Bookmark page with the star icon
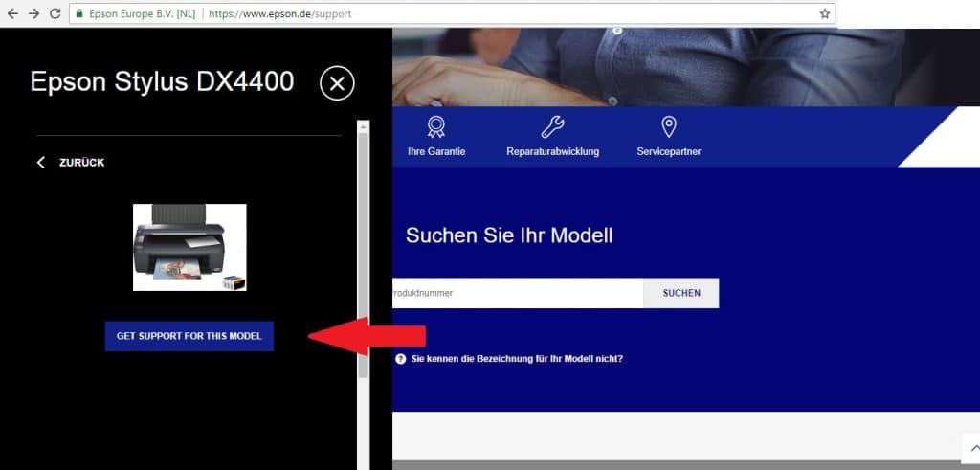 pos(824,13)
